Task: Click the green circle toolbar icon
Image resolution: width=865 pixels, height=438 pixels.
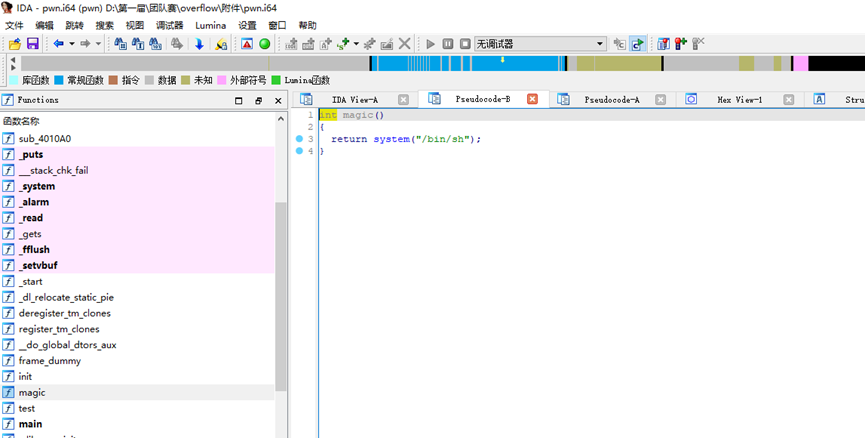Action: point(265,44)
